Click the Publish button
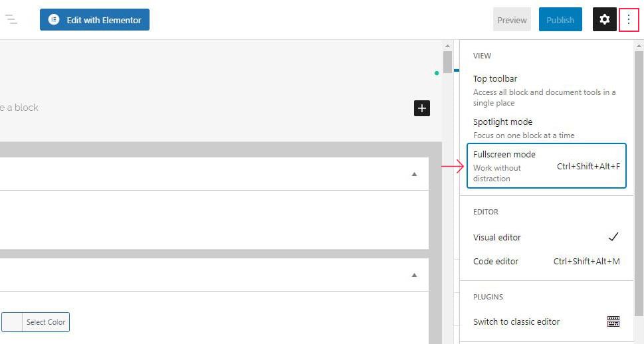The width and height of the screenshot is (644, 344). pyautogui.click(x=560, y=19)
